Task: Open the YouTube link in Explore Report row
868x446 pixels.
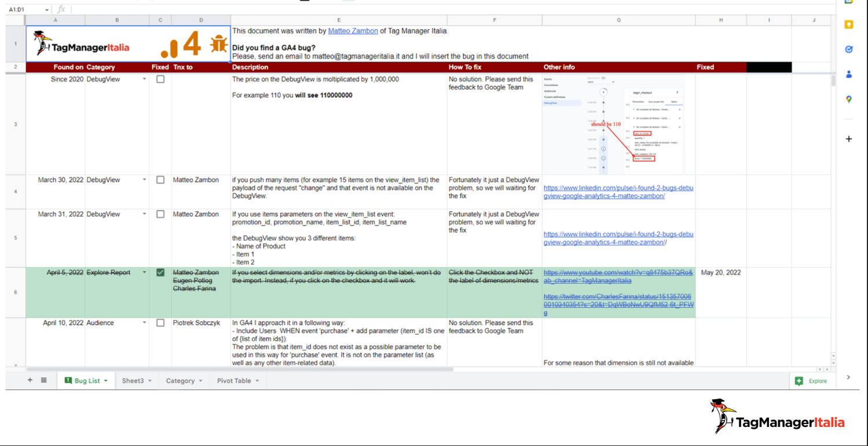Action: click(x=618, y=277)
